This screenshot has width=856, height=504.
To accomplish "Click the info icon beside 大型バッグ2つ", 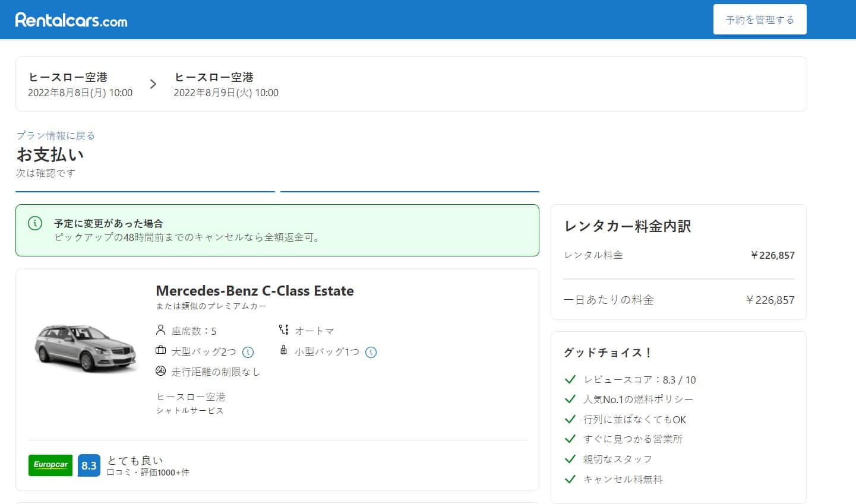I will [248, 352].
